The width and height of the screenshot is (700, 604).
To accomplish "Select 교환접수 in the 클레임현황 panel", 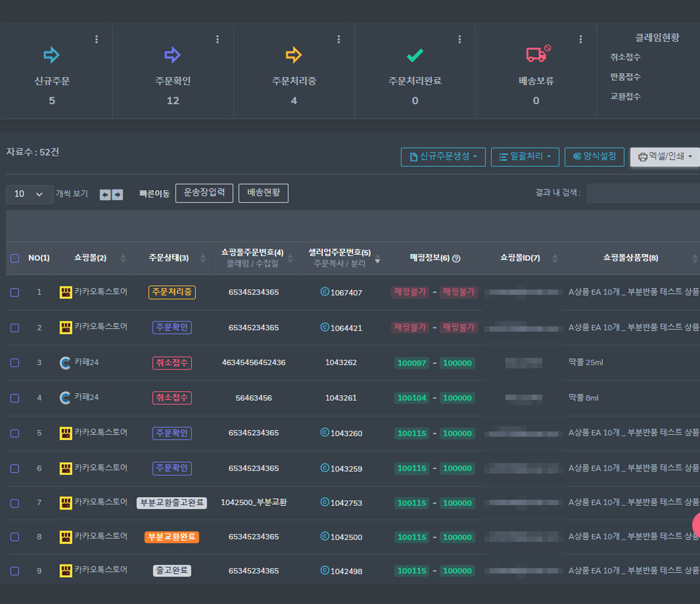I will click(x=626, y=96).
